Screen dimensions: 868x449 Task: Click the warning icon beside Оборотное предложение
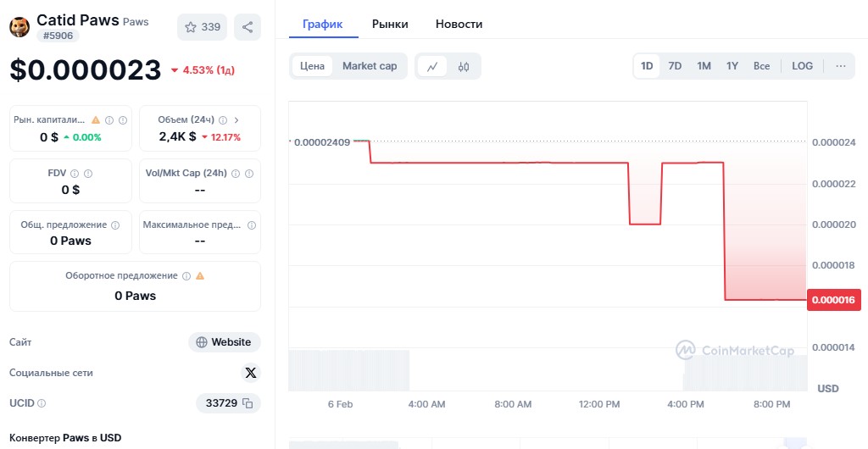(x=200, y=275)
